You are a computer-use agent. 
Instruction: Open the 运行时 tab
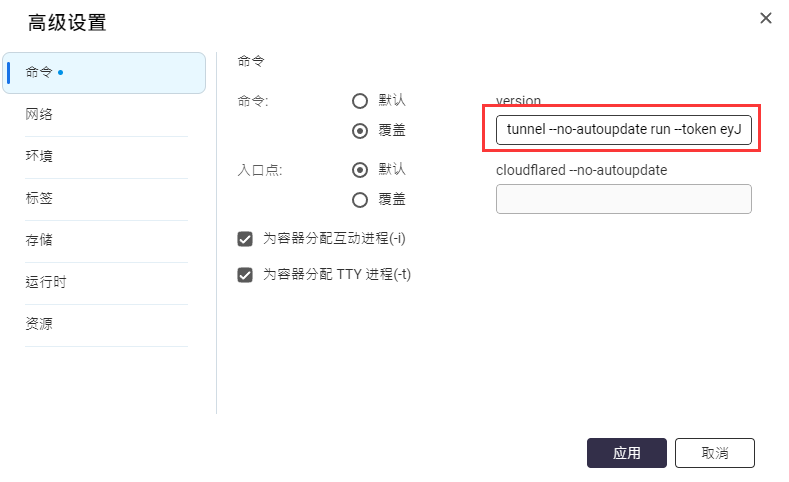106,283
